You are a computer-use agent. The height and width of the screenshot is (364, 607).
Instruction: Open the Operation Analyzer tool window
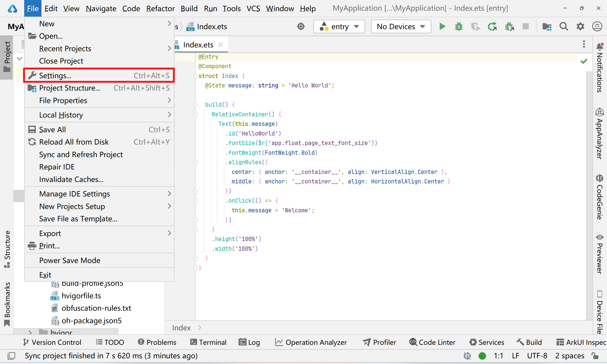coord(311,342)
